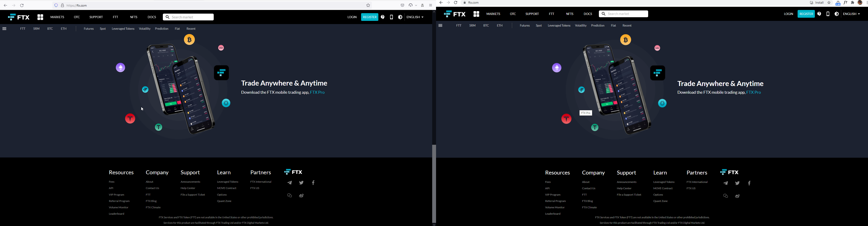Open the apps grid icon beside FTX logo

point(40,17)
